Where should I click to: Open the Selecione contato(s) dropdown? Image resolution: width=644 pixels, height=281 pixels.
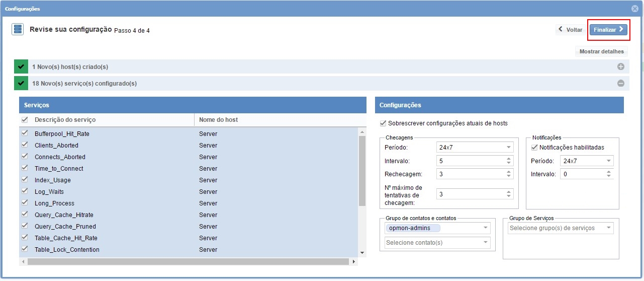click(x=437, y=243)
